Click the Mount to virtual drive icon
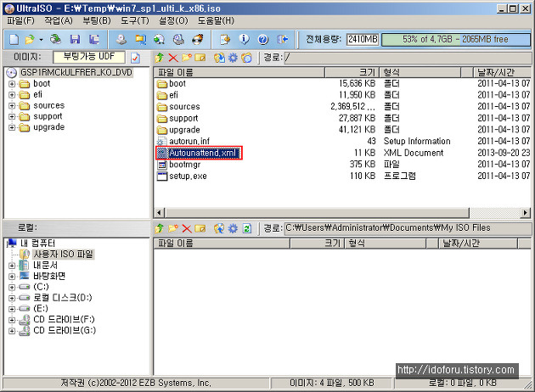This screenshot has height=392, width=535. (x=178, y=40)
